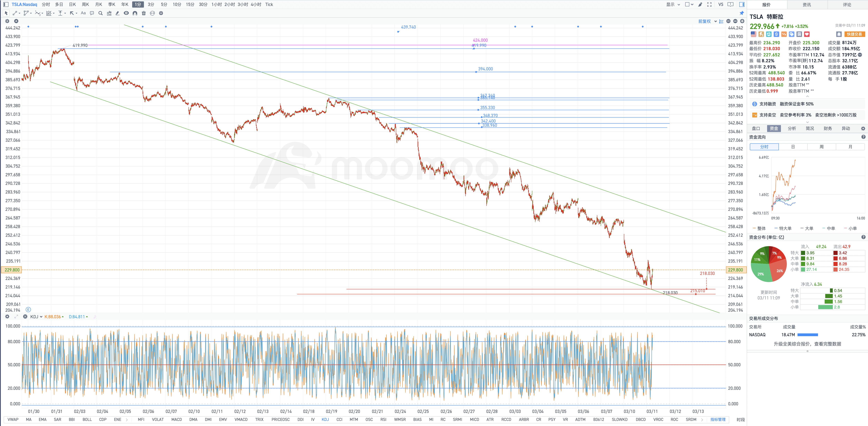Select the 分析 analysis tab
The image size is (868, 426).
tap(792, 128)
